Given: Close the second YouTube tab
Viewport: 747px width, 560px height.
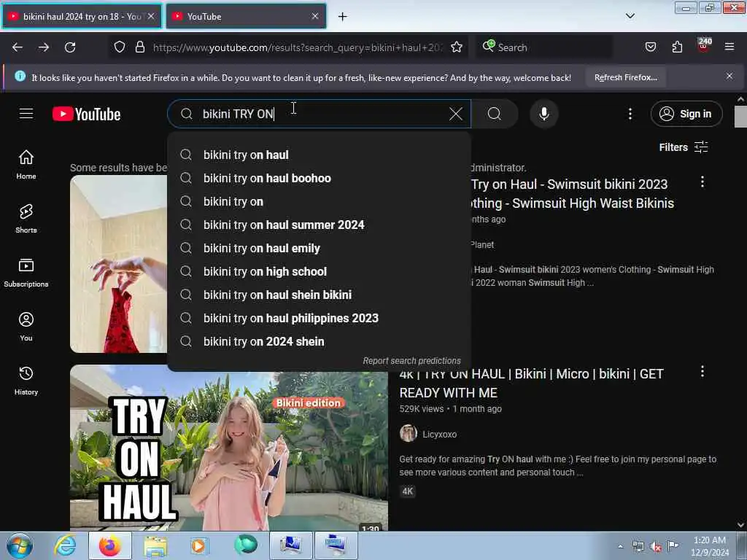Looking at the screenshot, I should click(x=315, y=16).
